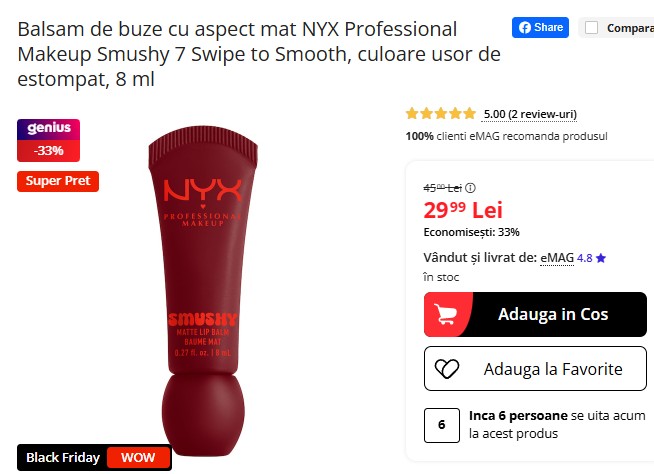Click the seller rating 4.8 text
This screenshot has height=474, width=654.
click(x=584, y=258)
